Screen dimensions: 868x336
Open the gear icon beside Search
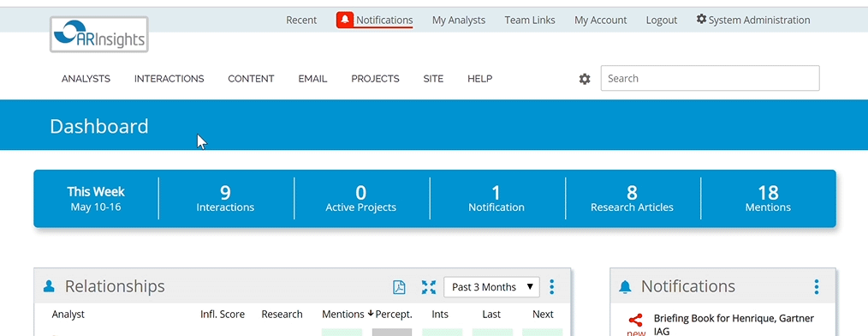pos(585,79)
